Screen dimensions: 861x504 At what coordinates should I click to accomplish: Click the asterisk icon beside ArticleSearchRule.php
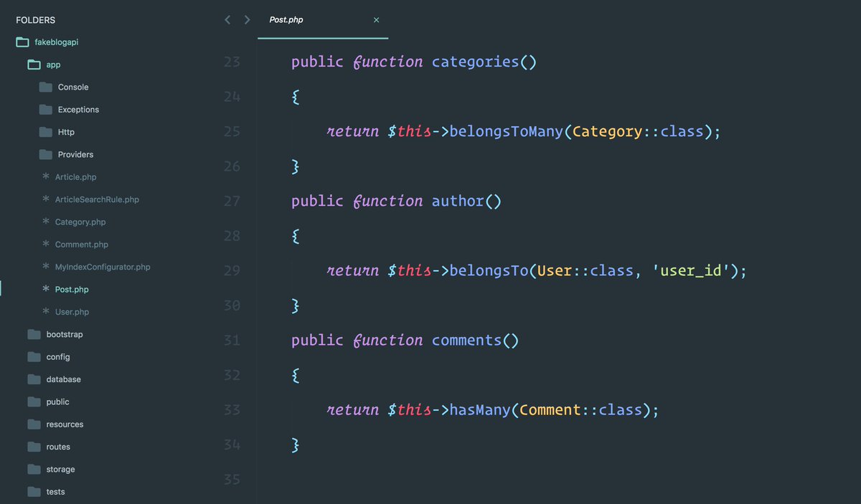click(46, 199)
